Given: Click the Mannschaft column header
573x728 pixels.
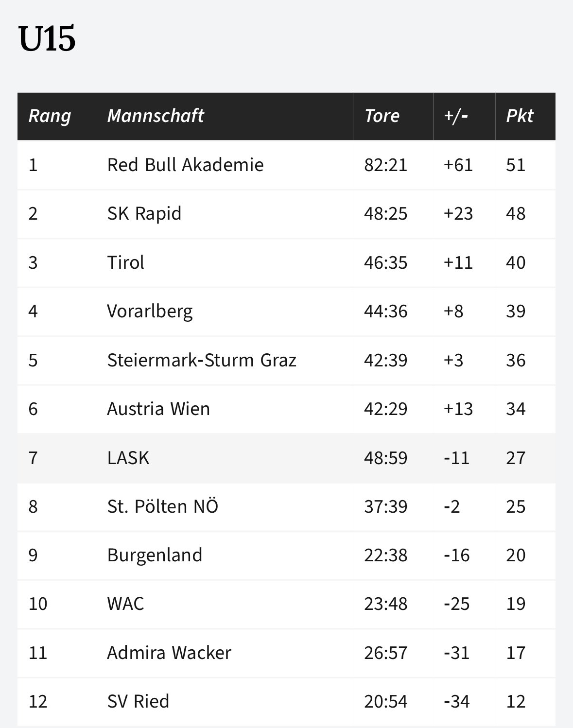Looking at the screenshot, I should pos(155,116).
